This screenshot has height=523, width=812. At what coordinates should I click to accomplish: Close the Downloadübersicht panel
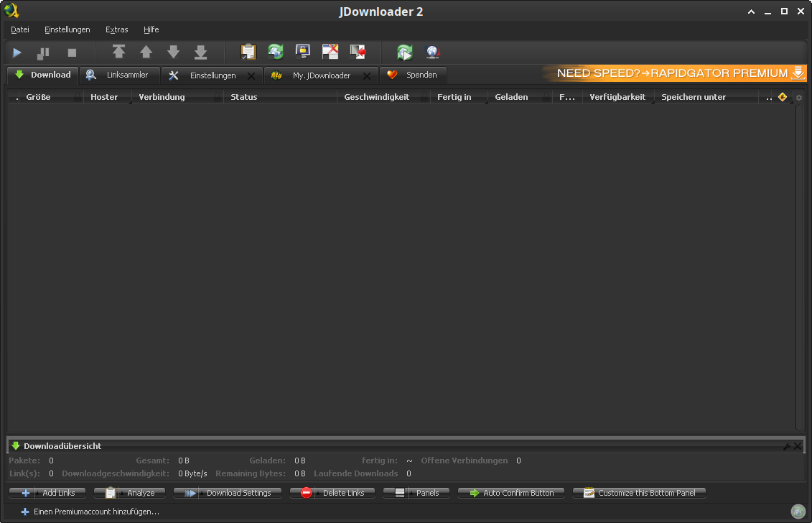[798, 445]
